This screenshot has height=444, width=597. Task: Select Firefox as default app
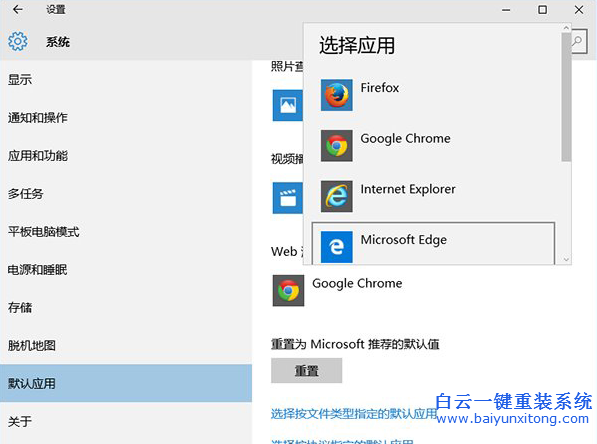(433, 95)
